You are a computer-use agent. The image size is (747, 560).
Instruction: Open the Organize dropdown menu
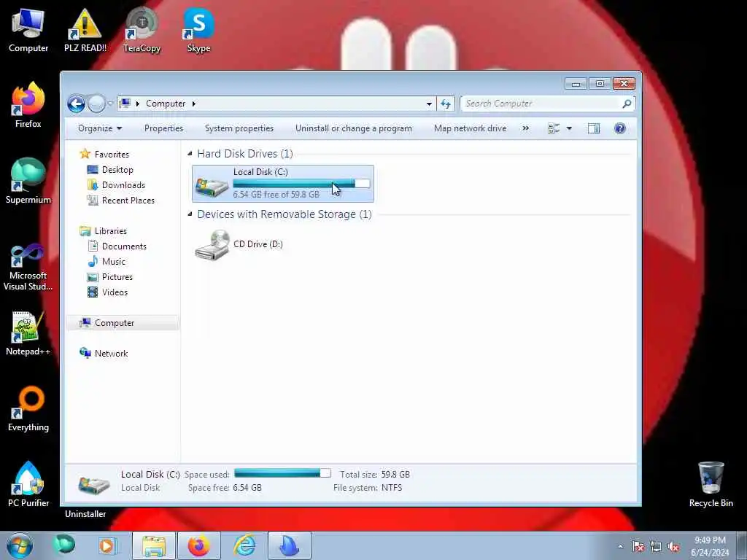100,128
